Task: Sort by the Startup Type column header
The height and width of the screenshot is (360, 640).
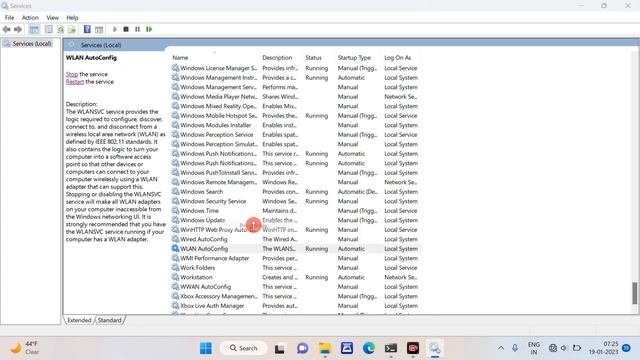Action: [x=354, y=58]
